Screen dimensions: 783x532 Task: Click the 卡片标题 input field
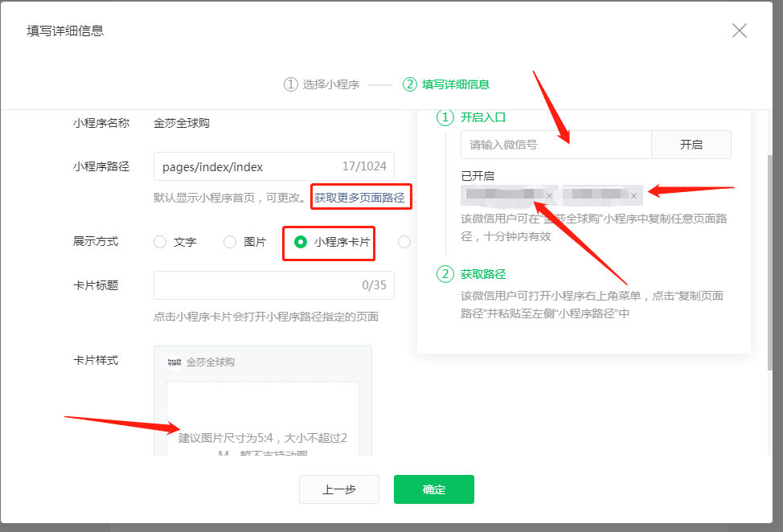coord(273,285)
